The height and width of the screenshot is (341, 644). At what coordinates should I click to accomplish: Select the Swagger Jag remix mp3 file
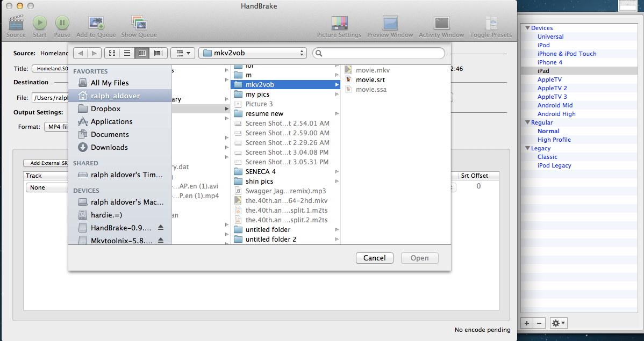tap(285, 191)
